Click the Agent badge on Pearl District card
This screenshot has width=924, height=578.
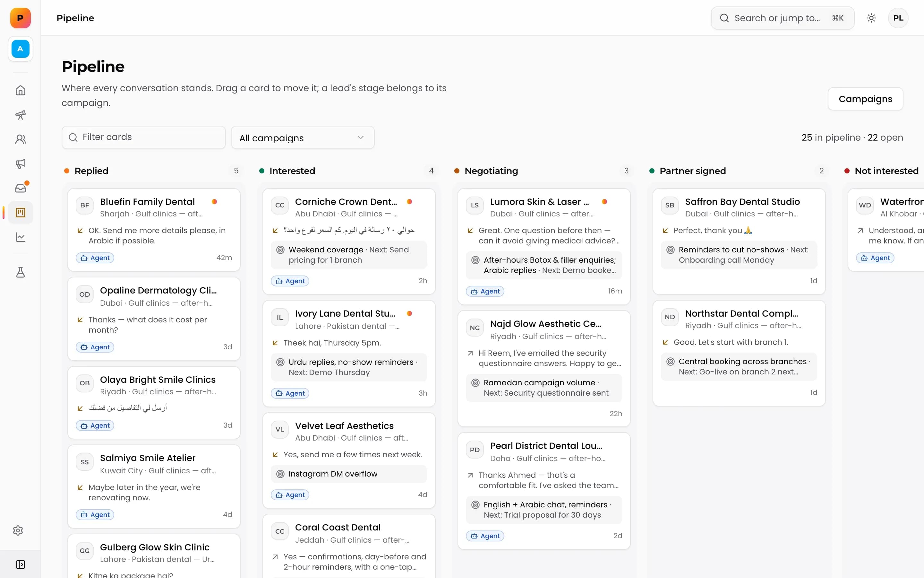(485, 536)
